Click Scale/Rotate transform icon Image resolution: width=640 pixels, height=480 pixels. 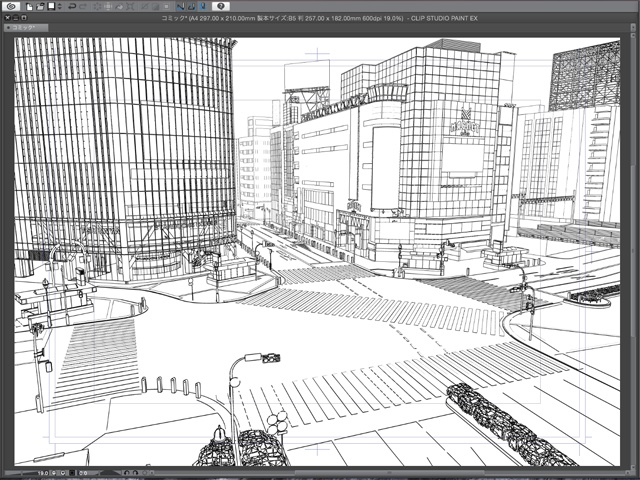pos(130,6)
